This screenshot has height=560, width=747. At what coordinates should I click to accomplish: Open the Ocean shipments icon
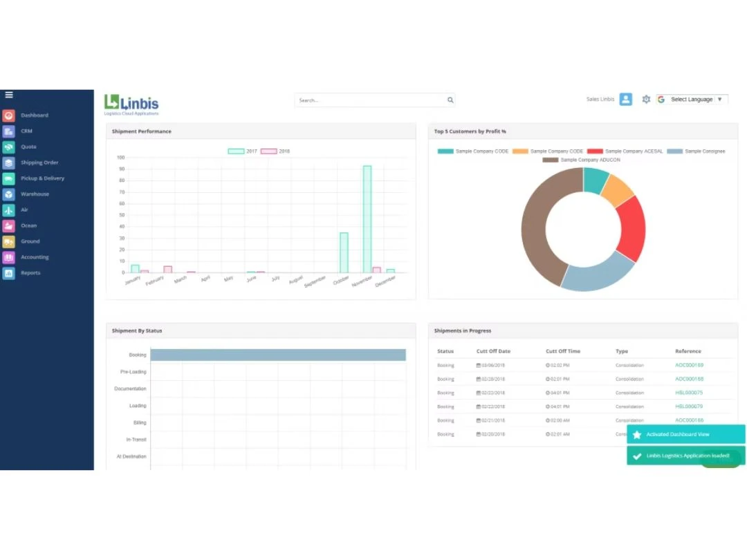(10, 225)
